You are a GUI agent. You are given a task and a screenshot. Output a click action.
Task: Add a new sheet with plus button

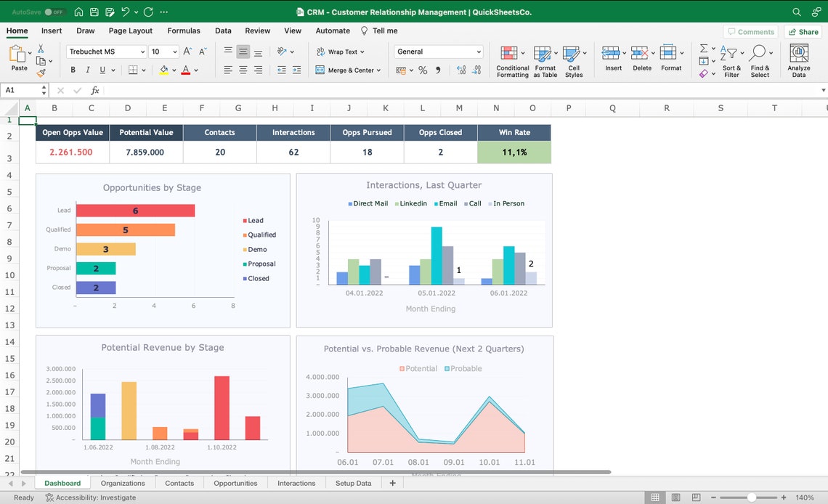coord(392,483)
